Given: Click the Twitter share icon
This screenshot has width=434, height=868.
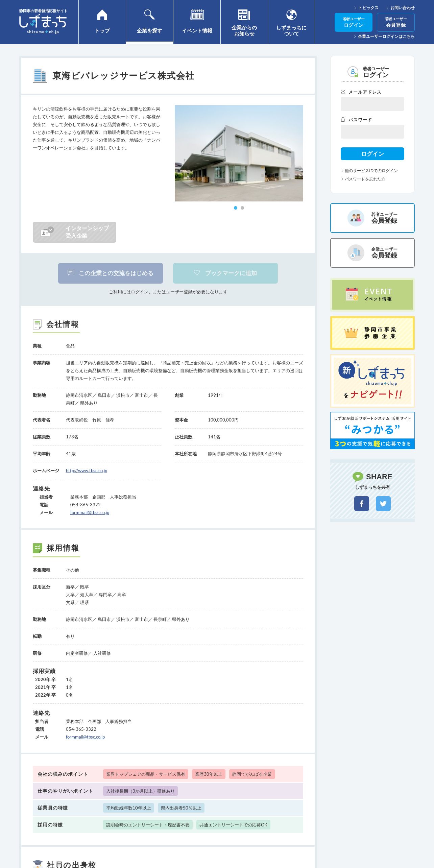Looking at the screenshot, I should pos(383,504).
